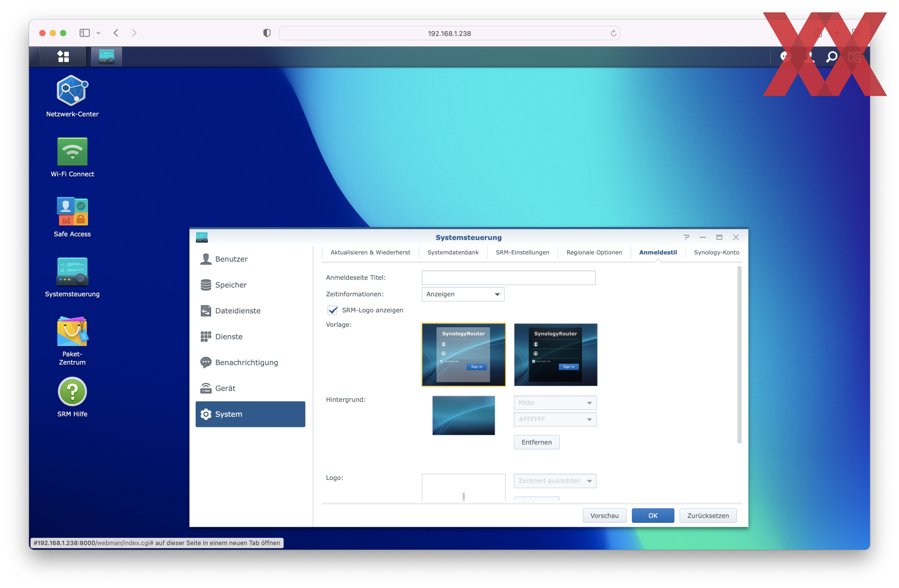The width and height of the screenshot is (899, 588).
Task: Minimize the Systemsteuerung window
Action: point(703,237)
